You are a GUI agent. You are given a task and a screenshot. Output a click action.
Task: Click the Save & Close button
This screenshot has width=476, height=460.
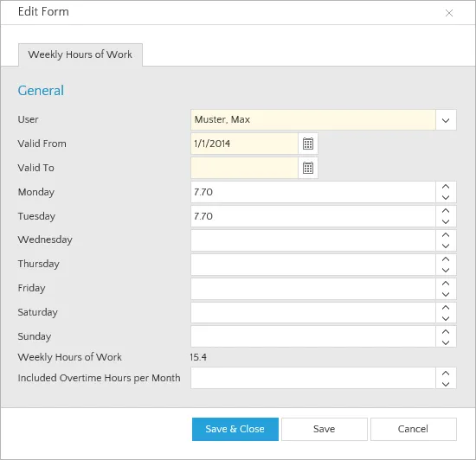235,429
